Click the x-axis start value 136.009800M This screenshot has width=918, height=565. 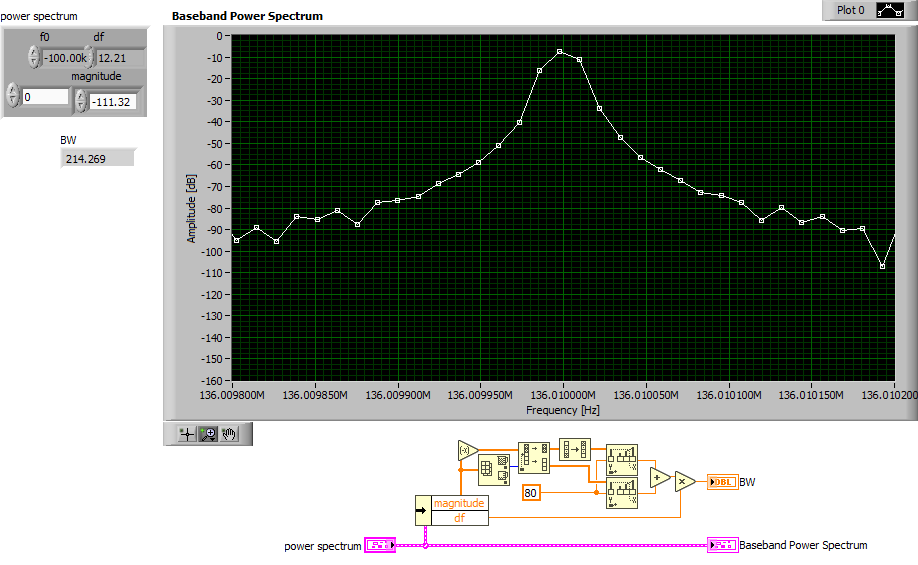point(232,395)
